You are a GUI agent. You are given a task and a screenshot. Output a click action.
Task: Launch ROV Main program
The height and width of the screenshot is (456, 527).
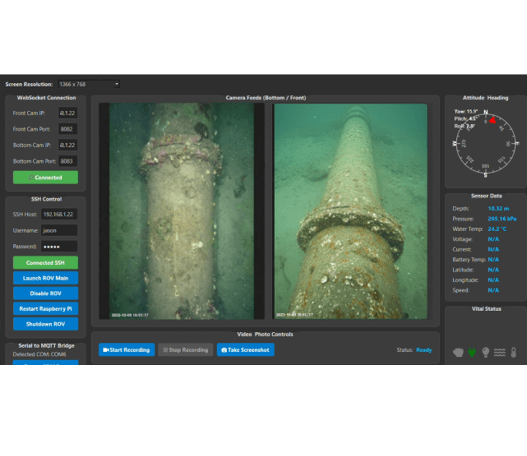[45, 278]
